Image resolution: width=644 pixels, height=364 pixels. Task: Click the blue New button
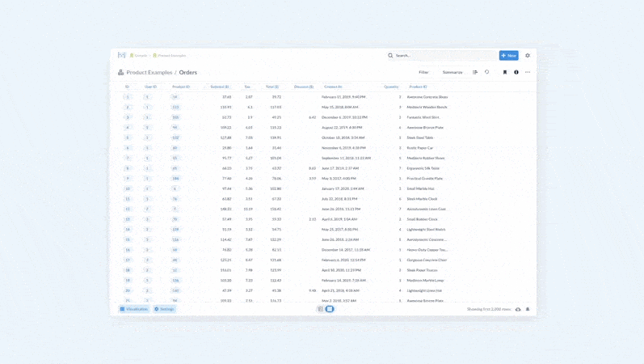(x=508, y=56)
